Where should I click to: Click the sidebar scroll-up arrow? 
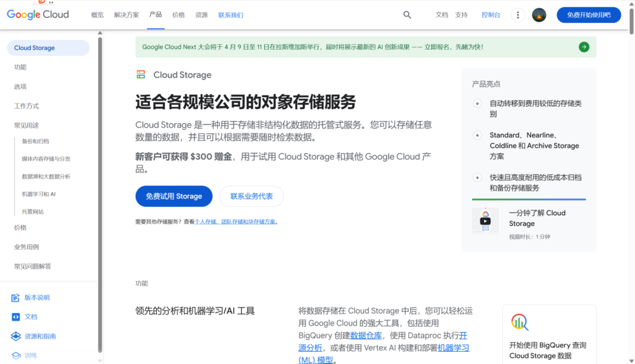tap(100, 33)
